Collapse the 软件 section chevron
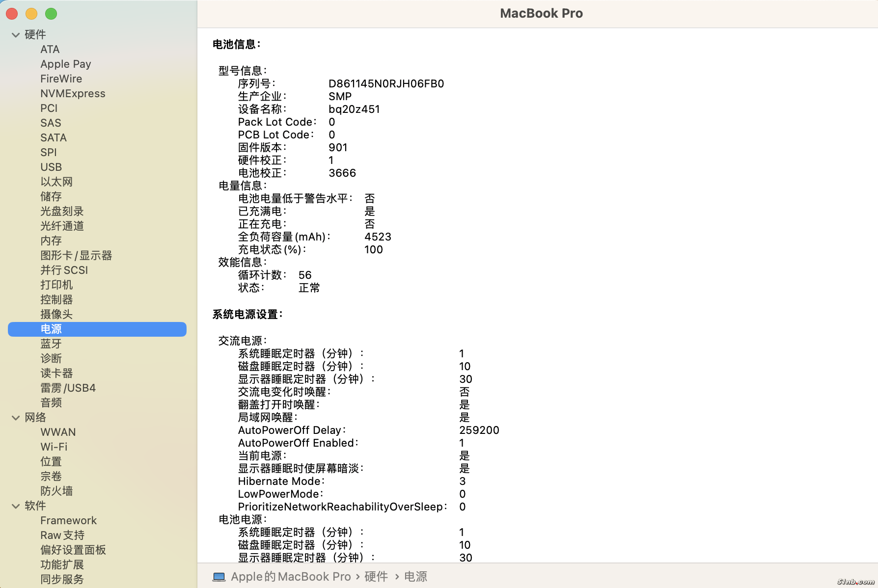 tap(16, 506)
